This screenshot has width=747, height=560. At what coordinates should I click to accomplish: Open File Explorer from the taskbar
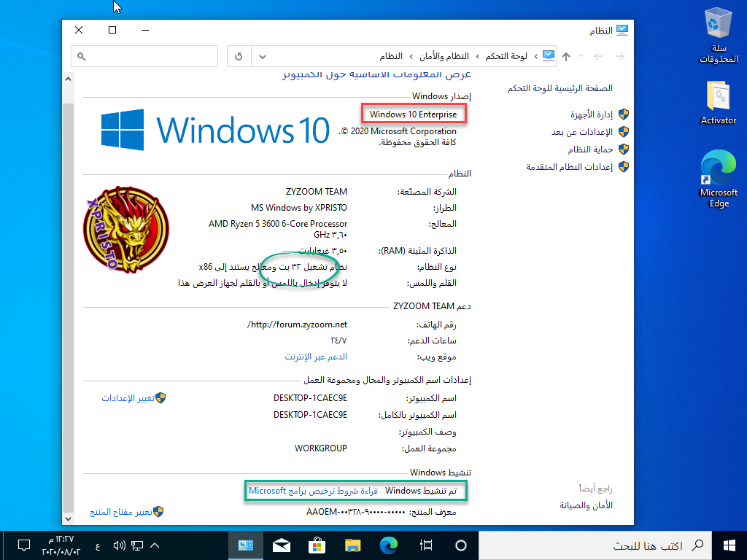click(x=352, y=545)
